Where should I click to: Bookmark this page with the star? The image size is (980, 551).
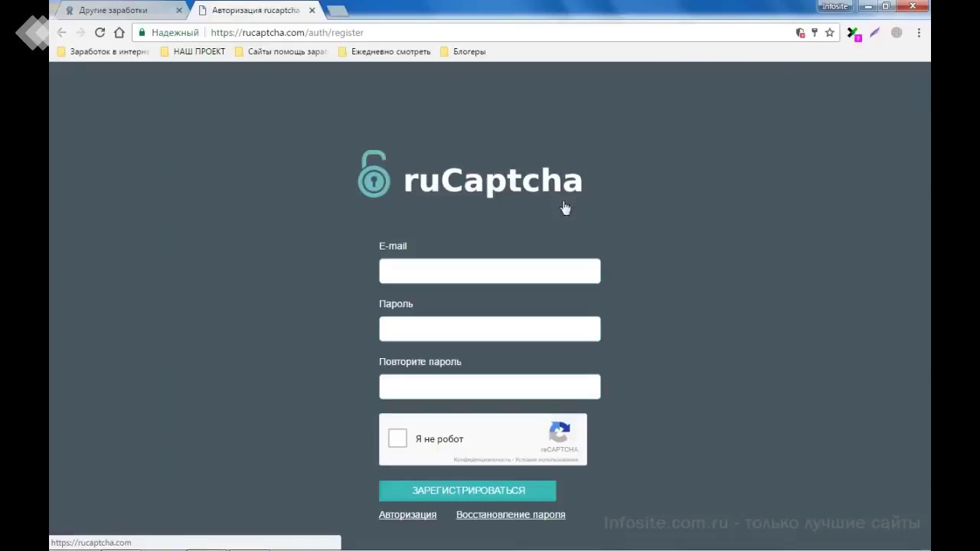tap(829, 33)
